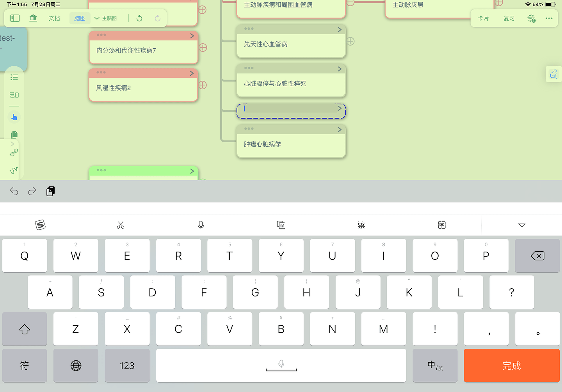
Task: Switch keyboard with globe key
Action: click(x=76, y=365)
